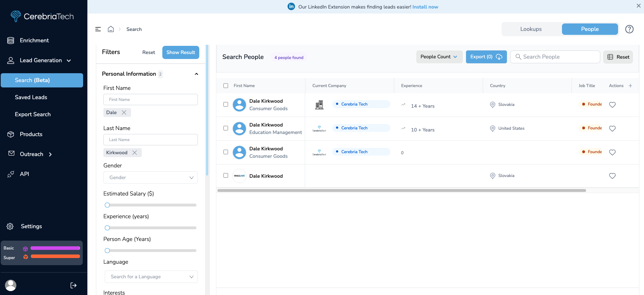Focus the First Name input field
This screenshot has width=644, height=295.
click(x=151, y=100)
